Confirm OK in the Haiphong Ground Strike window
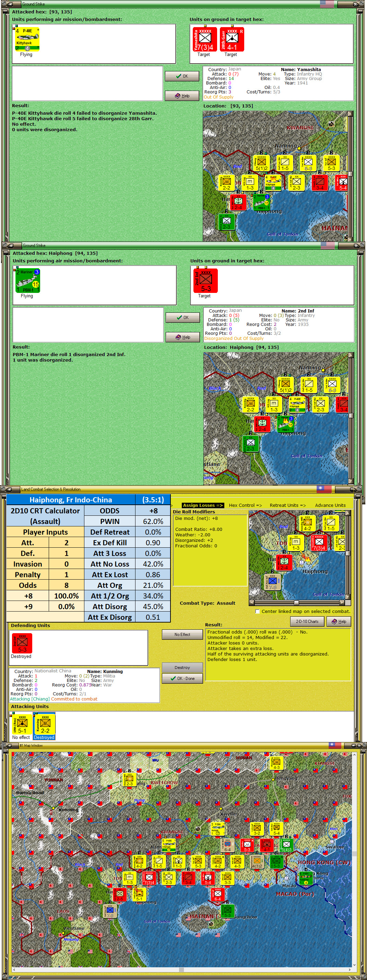367x980 pixels. 183,317
